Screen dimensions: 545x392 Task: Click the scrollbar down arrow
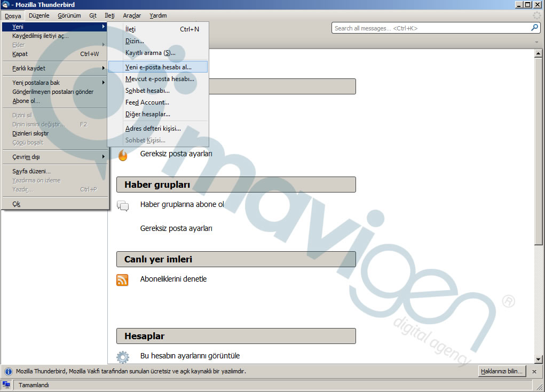(x=538, y=359)
